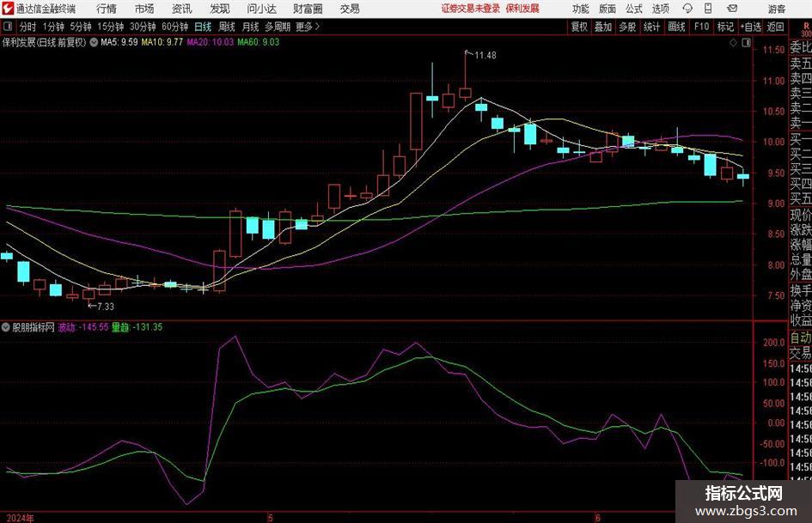Image resolution: width=812 pixels, height=523 pixels.
Task: Click the red 保利发展 stock link
Action: point(522,9)
